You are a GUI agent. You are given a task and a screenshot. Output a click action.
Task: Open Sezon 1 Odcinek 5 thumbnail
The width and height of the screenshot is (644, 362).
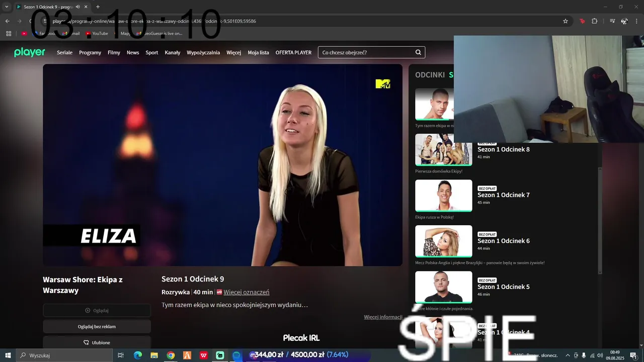pyautogui.click(x=444, y=287)
